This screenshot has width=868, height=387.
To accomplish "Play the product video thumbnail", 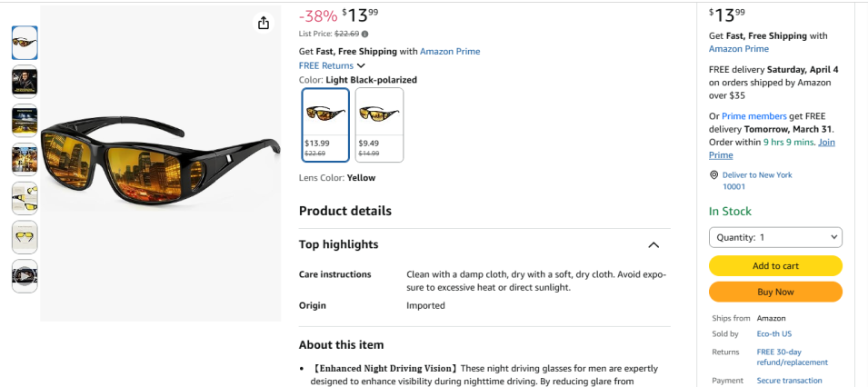I will click(x=25, y=275).
